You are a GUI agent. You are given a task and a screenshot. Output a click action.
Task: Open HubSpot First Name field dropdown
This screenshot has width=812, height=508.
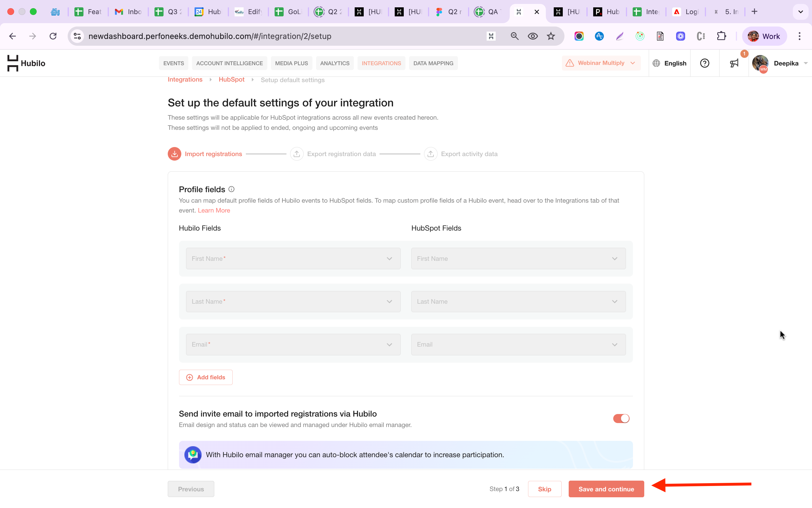tap(518, 258)
